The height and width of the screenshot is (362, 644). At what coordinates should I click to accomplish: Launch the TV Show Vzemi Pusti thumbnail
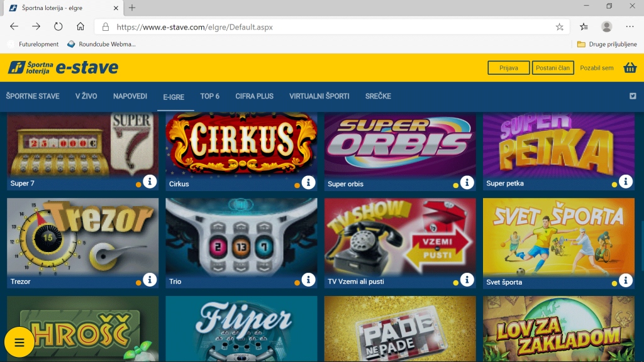400,236
